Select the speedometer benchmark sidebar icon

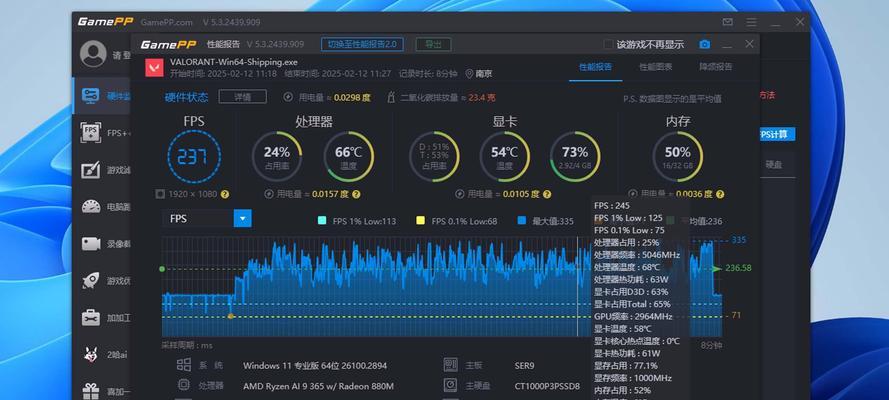tap(91, 207)
